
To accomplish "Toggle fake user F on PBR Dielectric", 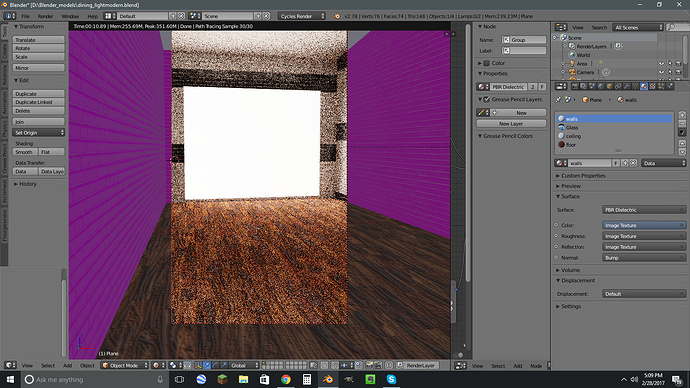I will 542,87.
